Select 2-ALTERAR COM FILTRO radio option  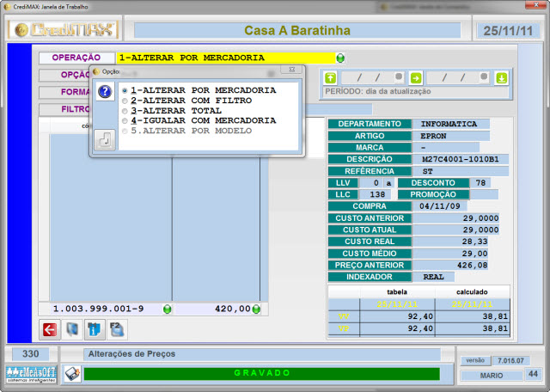point(125,101)
